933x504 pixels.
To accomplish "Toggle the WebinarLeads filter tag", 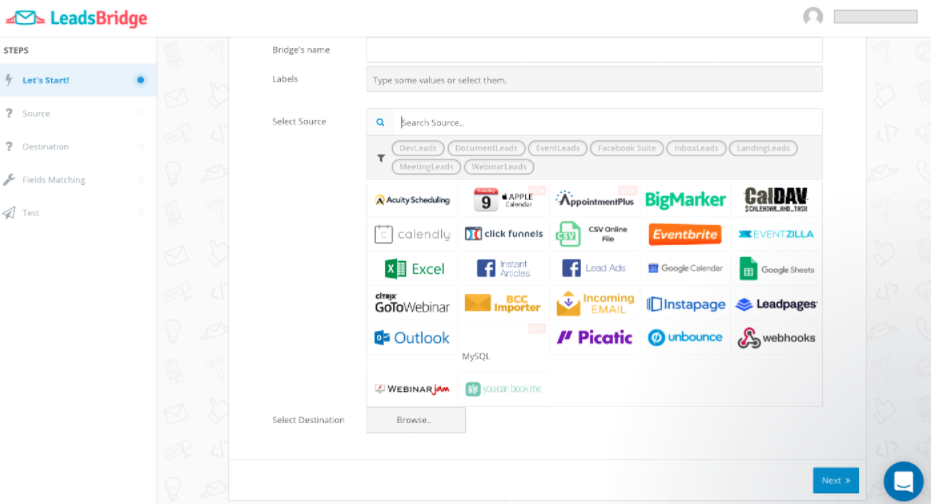I will [x=499, y=167].
